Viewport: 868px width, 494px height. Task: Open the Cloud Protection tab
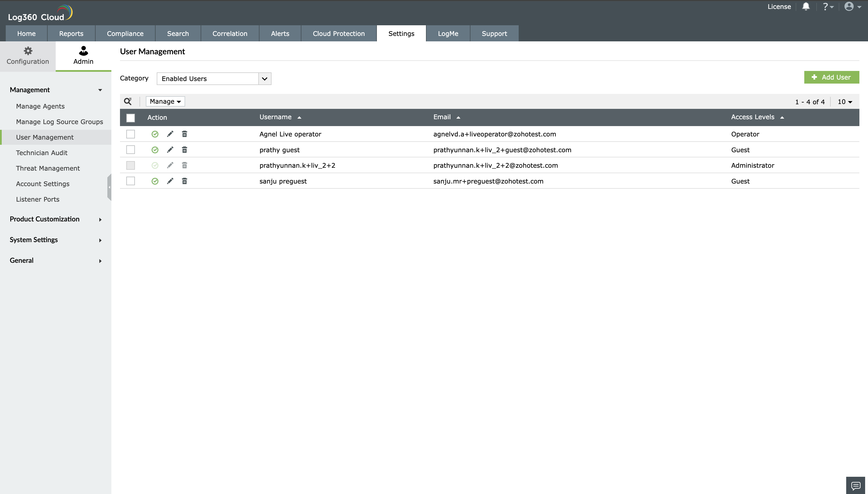click(338, 34)
